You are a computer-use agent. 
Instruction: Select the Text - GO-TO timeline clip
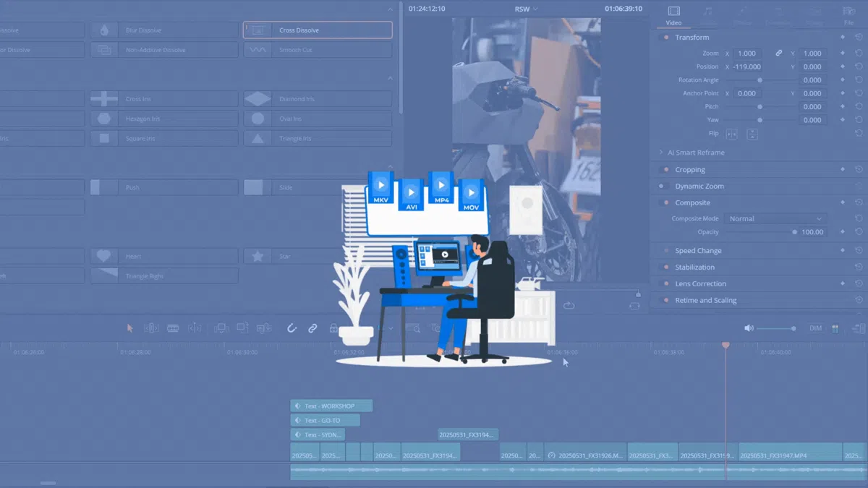325,420
